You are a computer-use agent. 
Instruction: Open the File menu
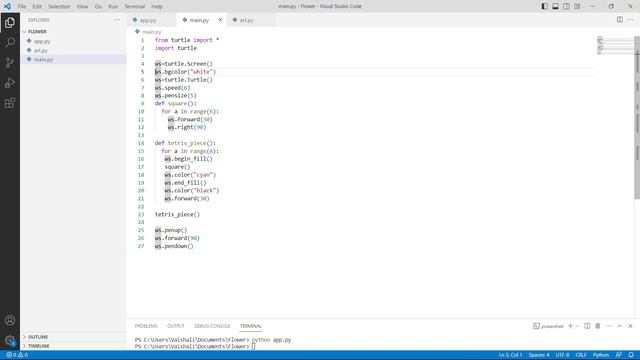click(22, 7)
